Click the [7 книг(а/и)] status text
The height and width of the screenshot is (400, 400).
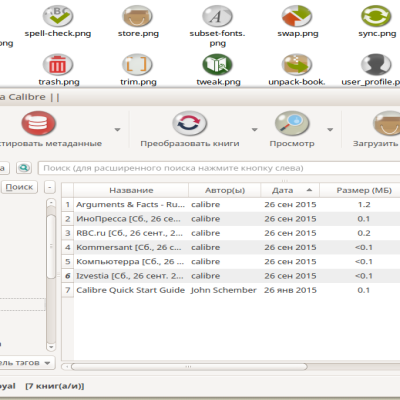[x=55, y=386]
